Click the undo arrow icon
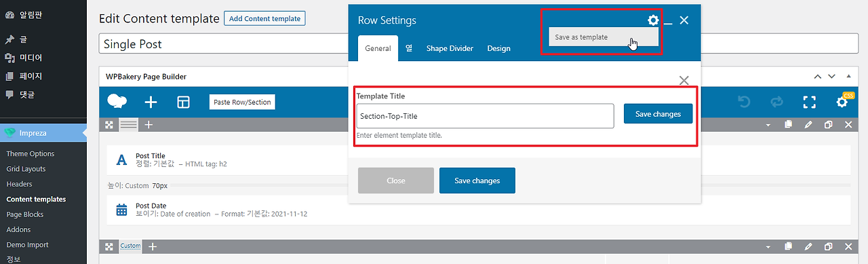868x264 pixels. click(744, 102)
